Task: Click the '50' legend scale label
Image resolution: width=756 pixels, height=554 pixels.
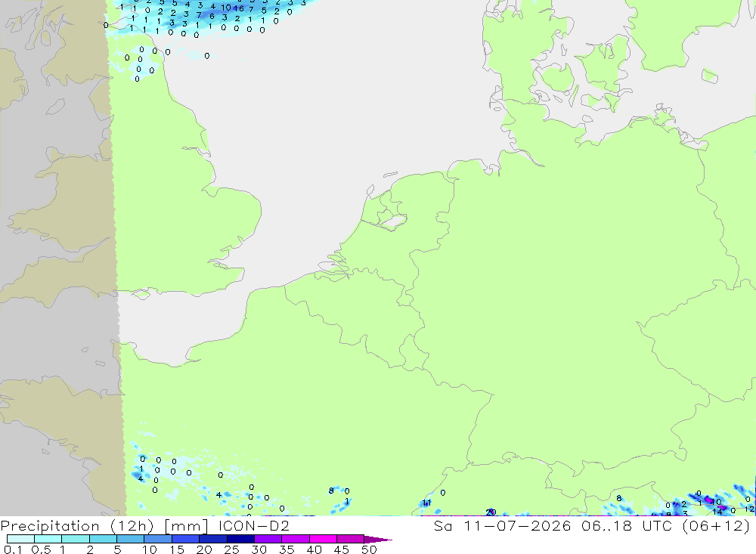Action: 369,549
